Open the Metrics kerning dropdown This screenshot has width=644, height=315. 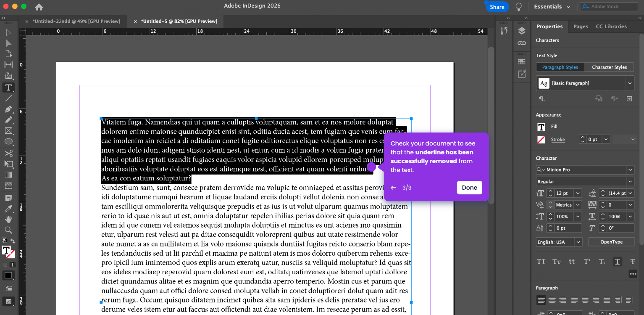click(x=578, y=205)
